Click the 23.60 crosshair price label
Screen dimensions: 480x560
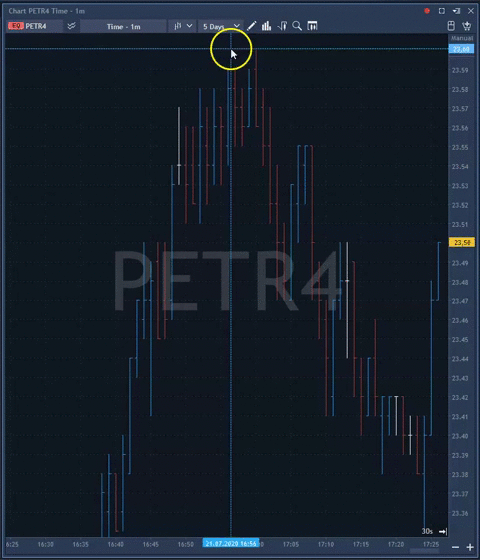pyautogui.click(x=461, y=49)
